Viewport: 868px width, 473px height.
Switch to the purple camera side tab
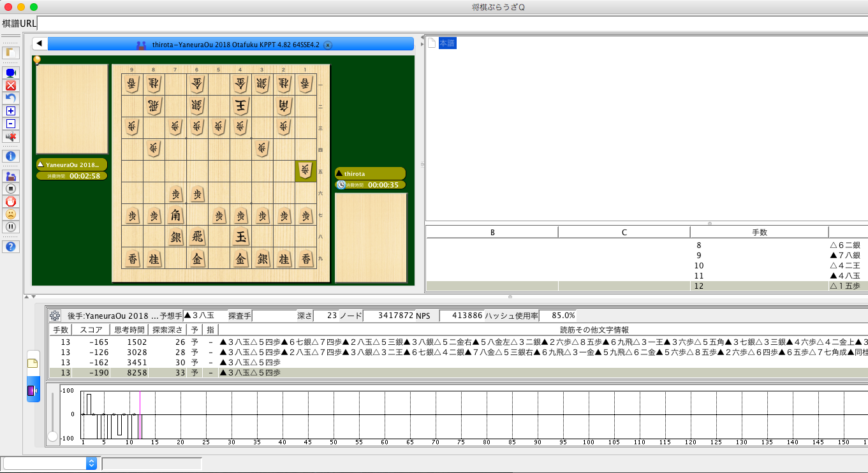coord(33,389)
